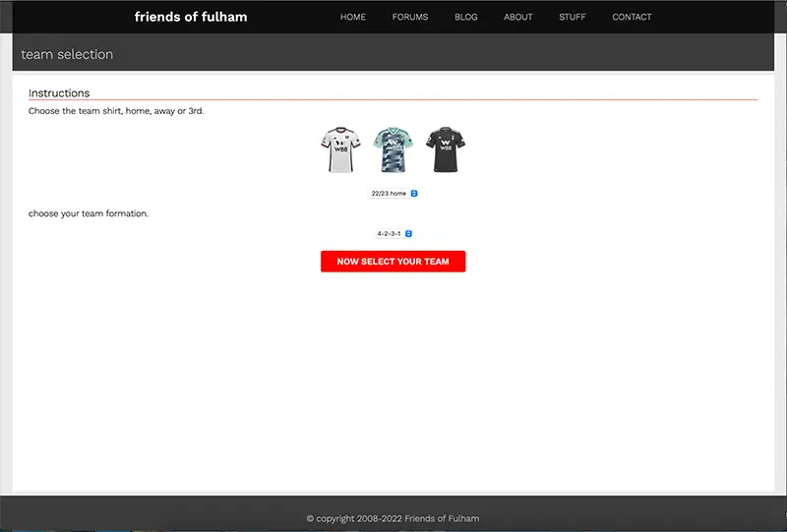Choose the black third shirt
The width and height of the screenshot is (787, 532).
445,150
